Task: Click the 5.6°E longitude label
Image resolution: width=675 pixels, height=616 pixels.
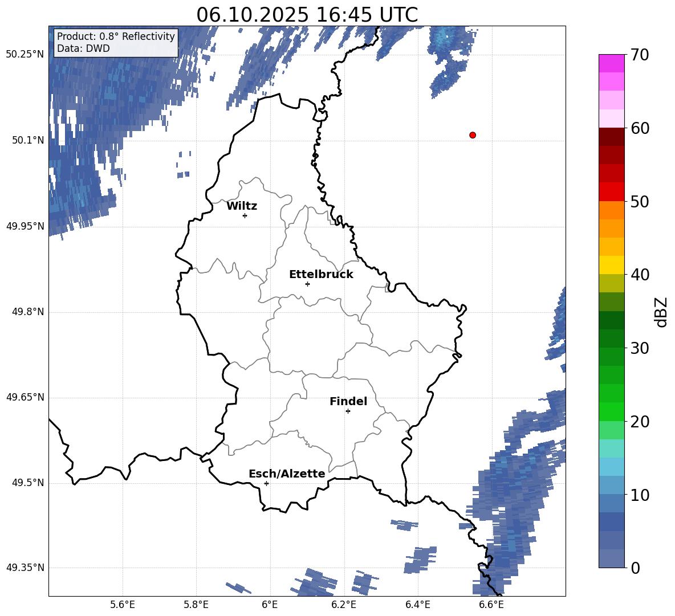Action: tap(123, 605)
